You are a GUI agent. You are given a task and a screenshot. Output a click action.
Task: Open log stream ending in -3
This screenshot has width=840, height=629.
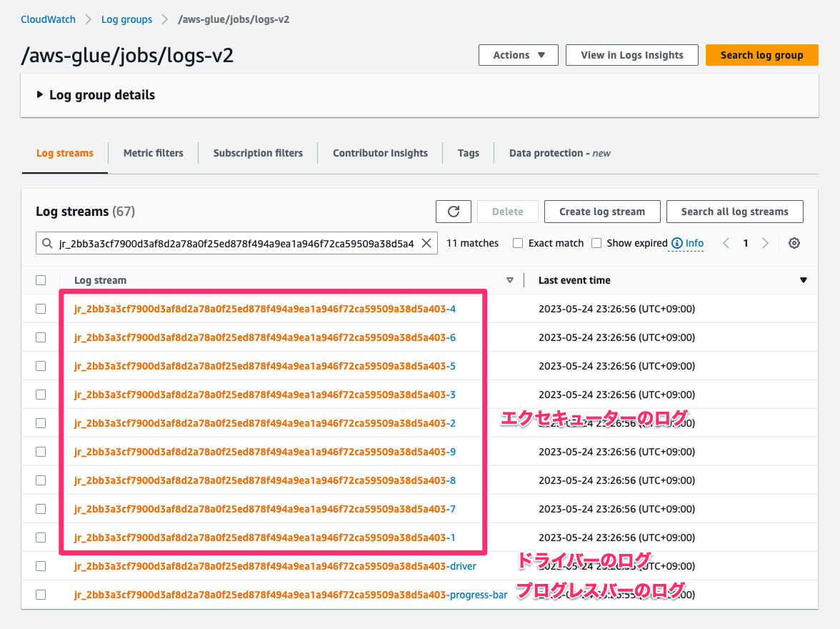[x=264, y=395]
